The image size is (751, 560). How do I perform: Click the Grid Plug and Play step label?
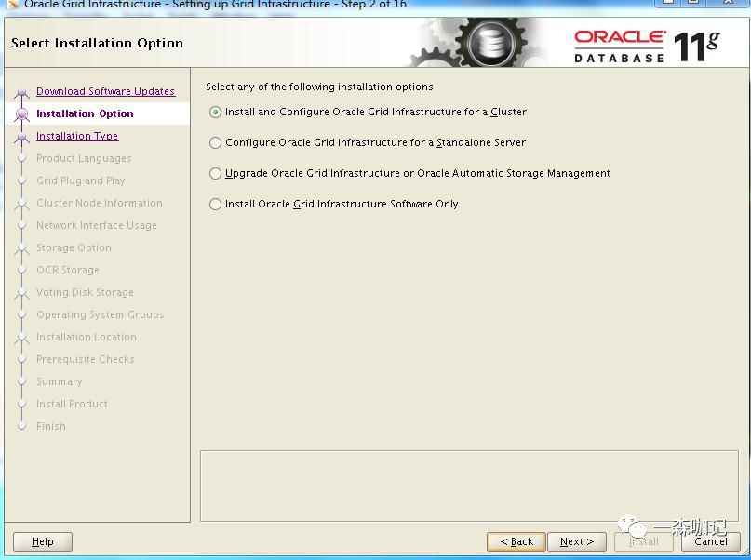pos(80,180)
